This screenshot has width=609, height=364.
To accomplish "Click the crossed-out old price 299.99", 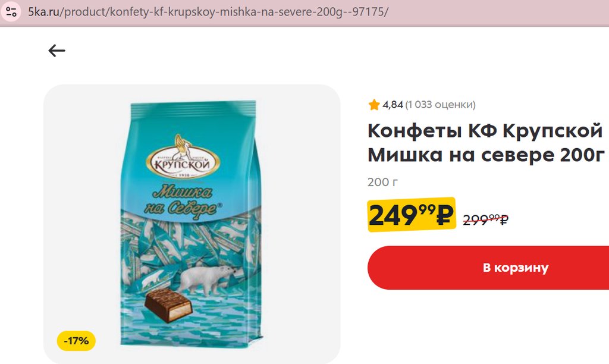I will coord(485,219).
